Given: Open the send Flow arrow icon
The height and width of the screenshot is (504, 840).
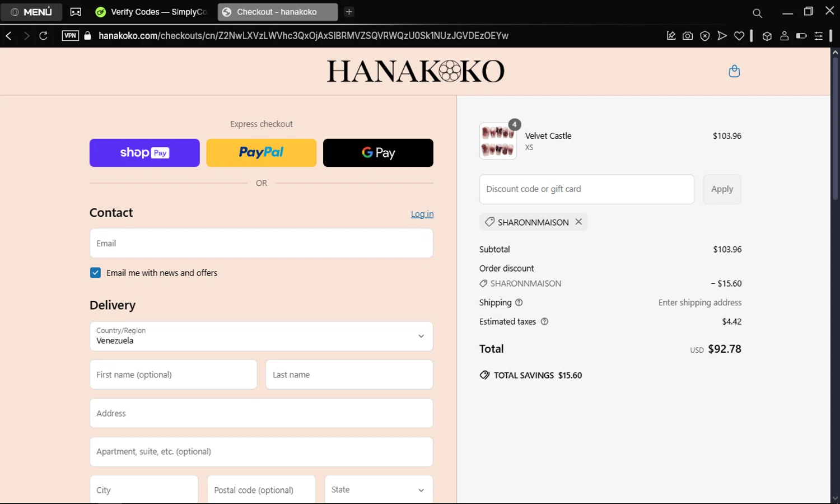Looking at the screenshot, I should point(722,36).
